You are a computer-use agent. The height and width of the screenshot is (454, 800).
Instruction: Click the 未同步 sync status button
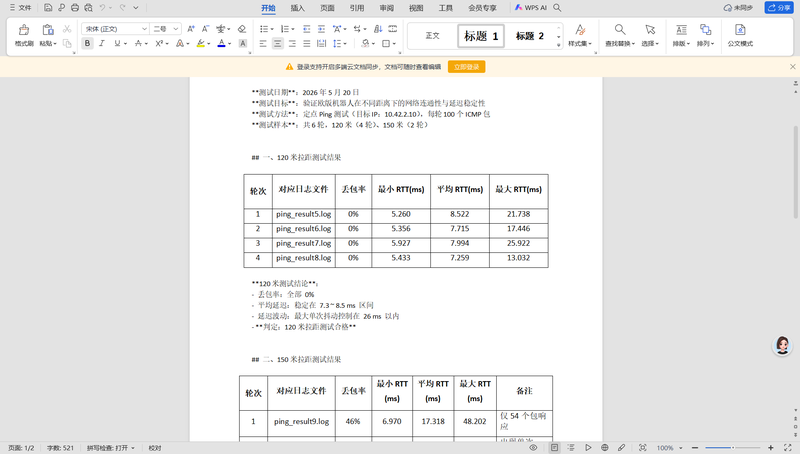pos(738,8)
